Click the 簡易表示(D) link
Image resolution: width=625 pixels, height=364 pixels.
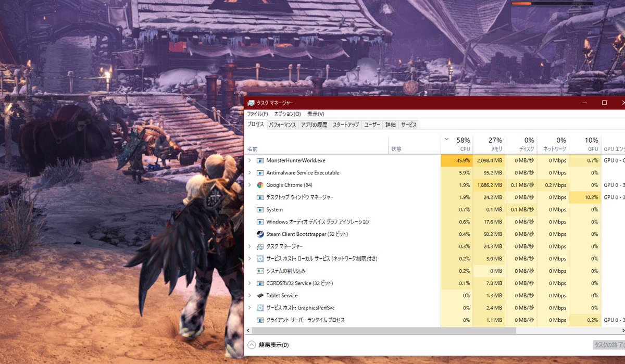coord(274,345)
